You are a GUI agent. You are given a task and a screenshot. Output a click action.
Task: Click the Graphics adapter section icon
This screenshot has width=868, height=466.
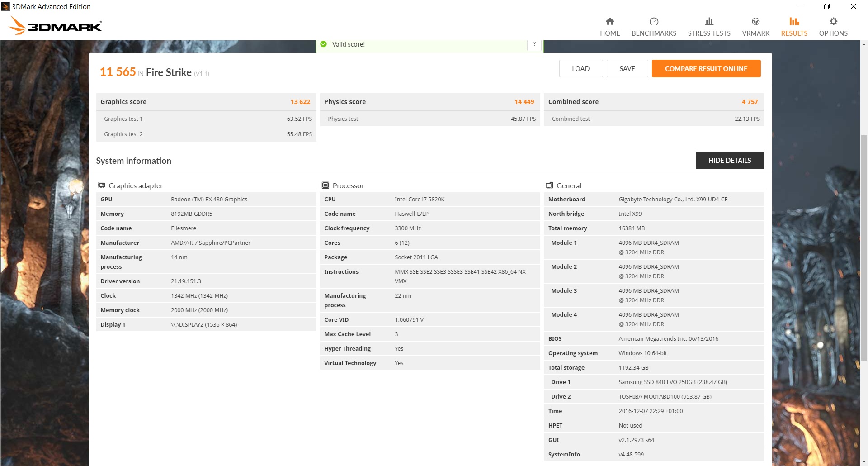[x=102, y=185]
